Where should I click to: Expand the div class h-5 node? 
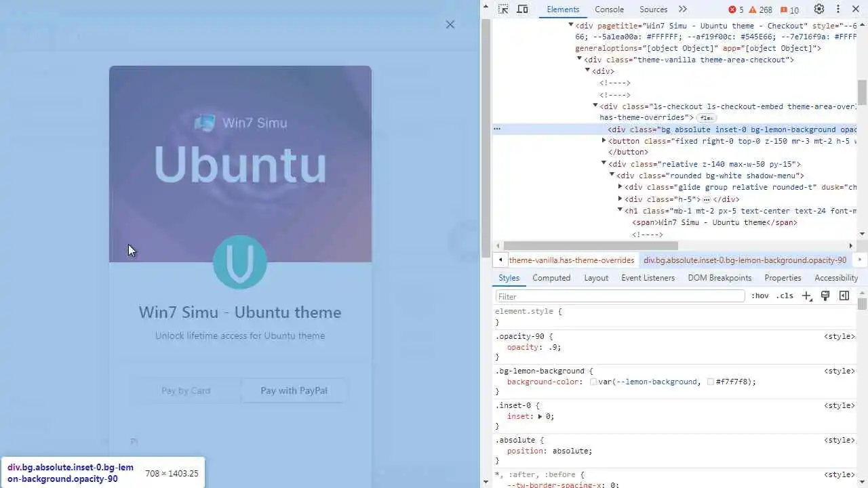tap(620, 199)
